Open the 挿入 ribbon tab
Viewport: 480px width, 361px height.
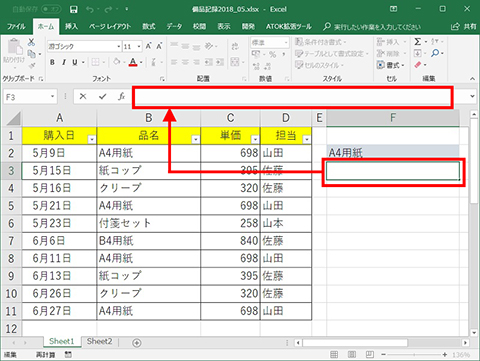coord(71,26)
